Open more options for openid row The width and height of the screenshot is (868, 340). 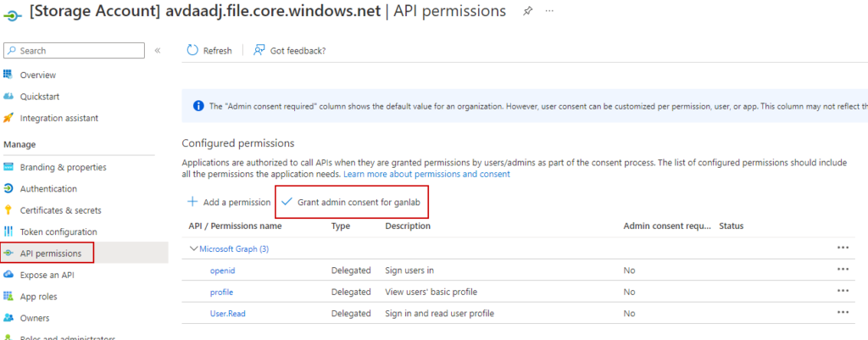click(x=842, y=270)
